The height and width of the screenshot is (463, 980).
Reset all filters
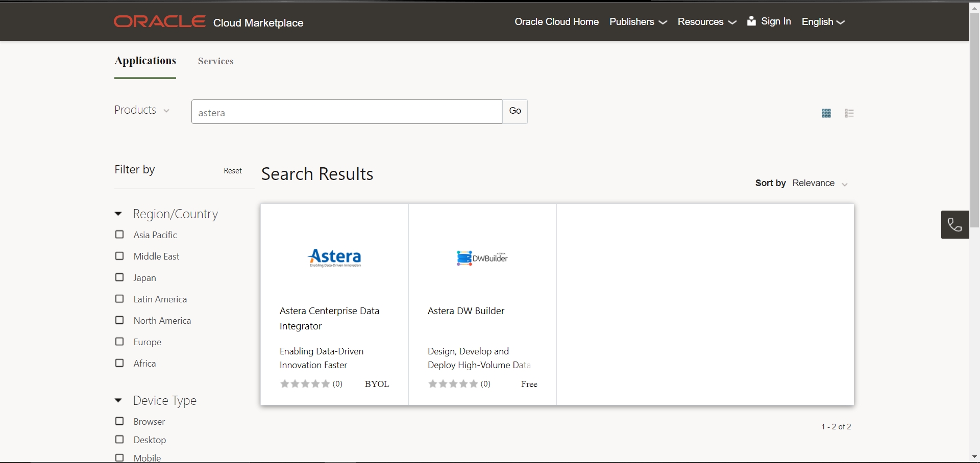click(233, 171)
